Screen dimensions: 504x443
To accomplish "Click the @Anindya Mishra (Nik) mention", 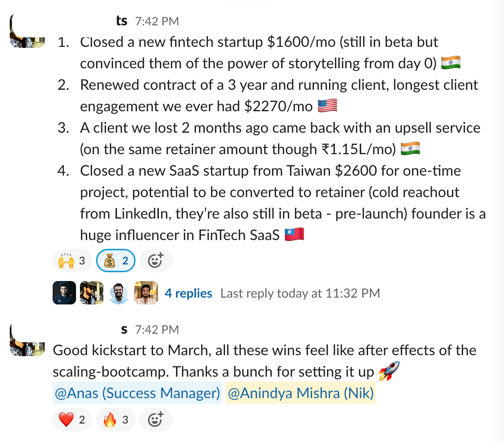I will coord(300,394).
